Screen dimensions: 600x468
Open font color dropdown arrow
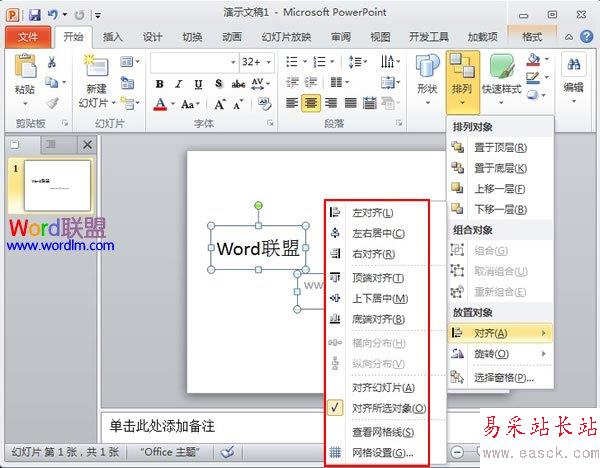tap(173, 104)
